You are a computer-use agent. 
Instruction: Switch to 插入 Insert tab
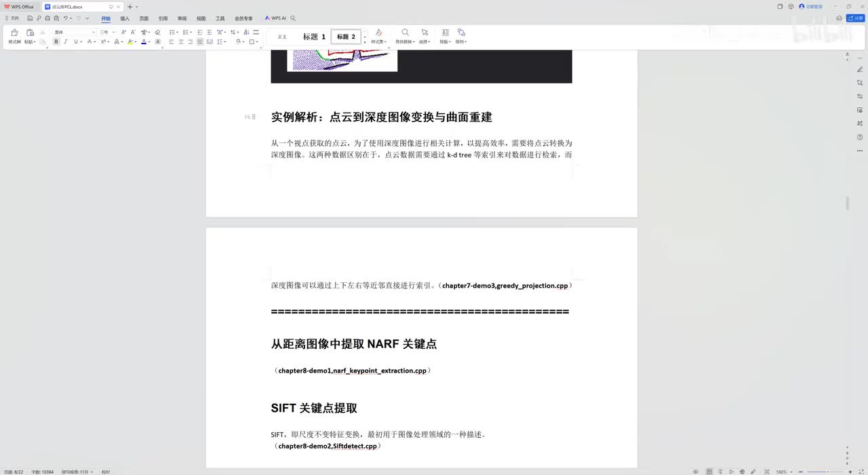(x=125, y=18)
